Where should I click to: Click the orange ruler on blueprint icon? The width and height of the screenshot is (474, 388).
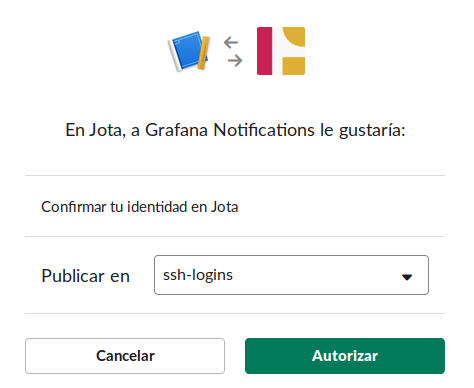point(203,53)
